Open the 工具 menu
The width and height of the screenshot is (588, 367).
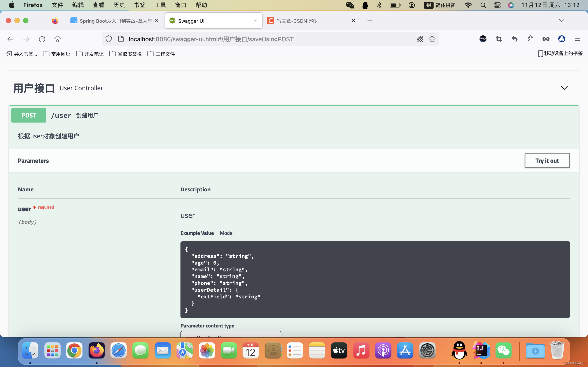pyautogui.click(x=160, y=5)
